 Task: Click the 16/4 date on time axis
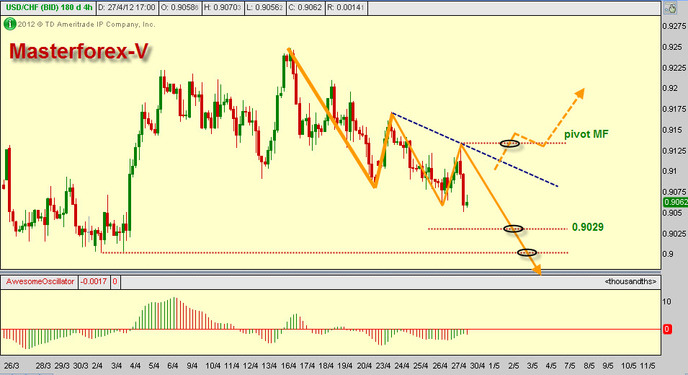coord(288,366)
